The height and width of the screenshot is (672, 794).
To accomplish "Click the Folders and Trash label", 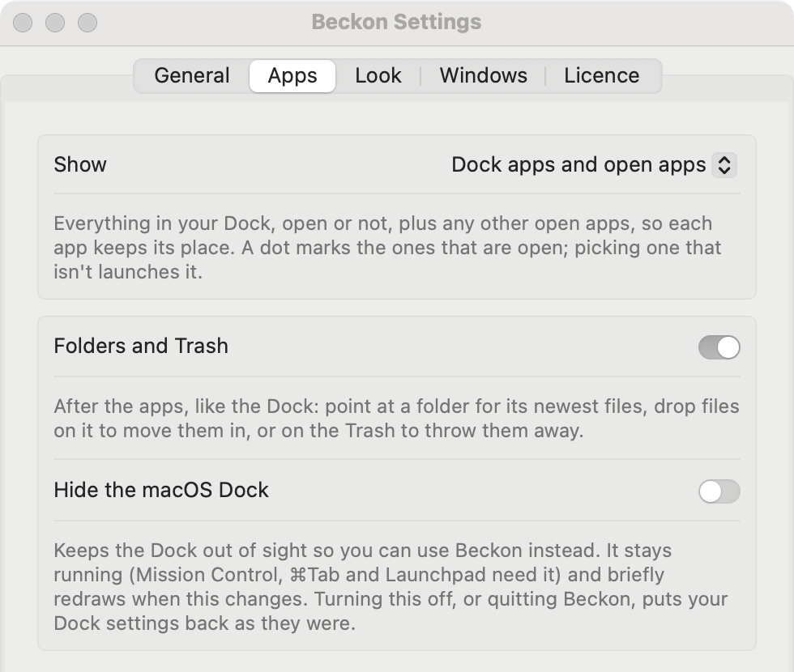I will [x=141, y=347].
